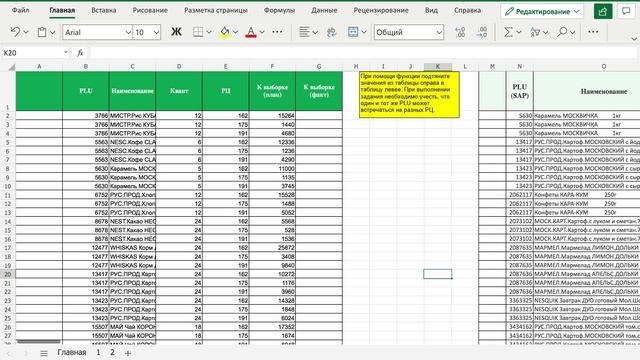Click the PLU (SAP) header cell
640x360 pixels.
coord(520,91)
